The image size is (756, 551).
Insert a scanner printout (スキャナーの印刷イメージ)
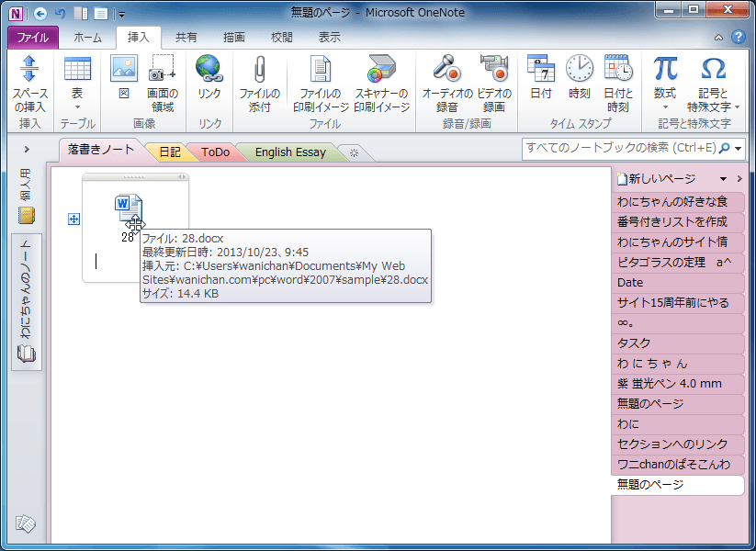pos(381,84)
